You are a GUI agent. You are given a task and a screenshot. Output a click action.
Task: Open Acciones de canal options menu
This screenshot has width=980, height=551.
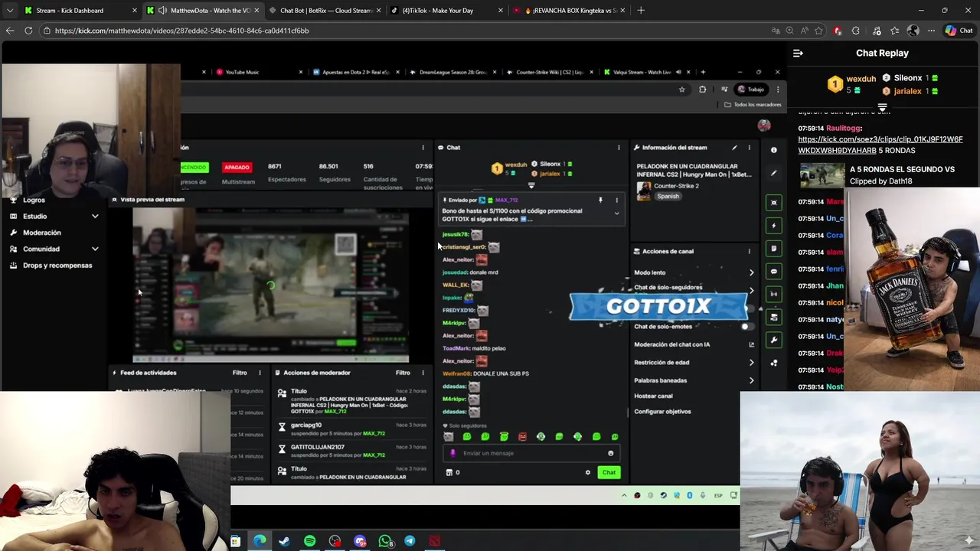[x=750, y=251]
